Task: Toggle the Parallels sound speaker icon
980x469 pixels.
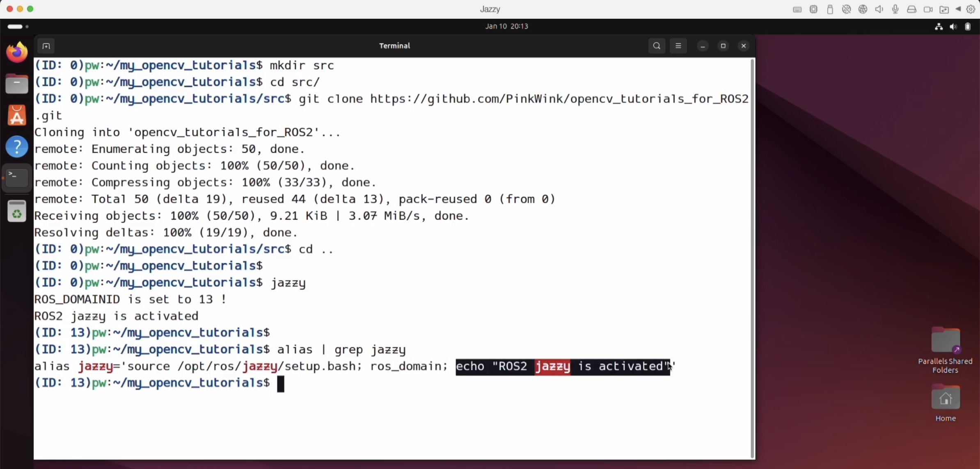Action: 879,9
